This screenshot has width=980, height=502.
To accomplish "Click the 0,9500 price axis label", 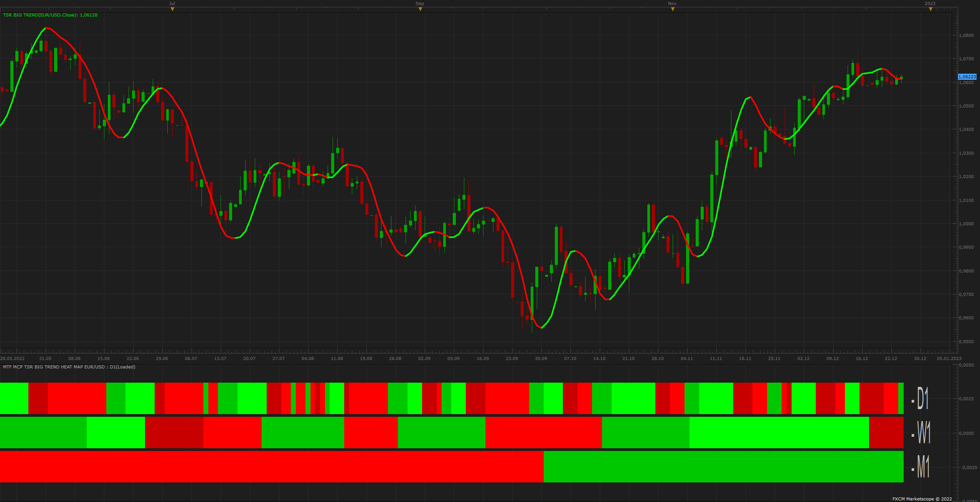I will (x=966, y=342).
